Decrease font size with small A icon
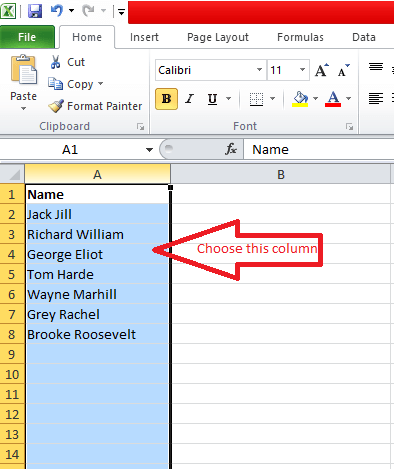 344,70
